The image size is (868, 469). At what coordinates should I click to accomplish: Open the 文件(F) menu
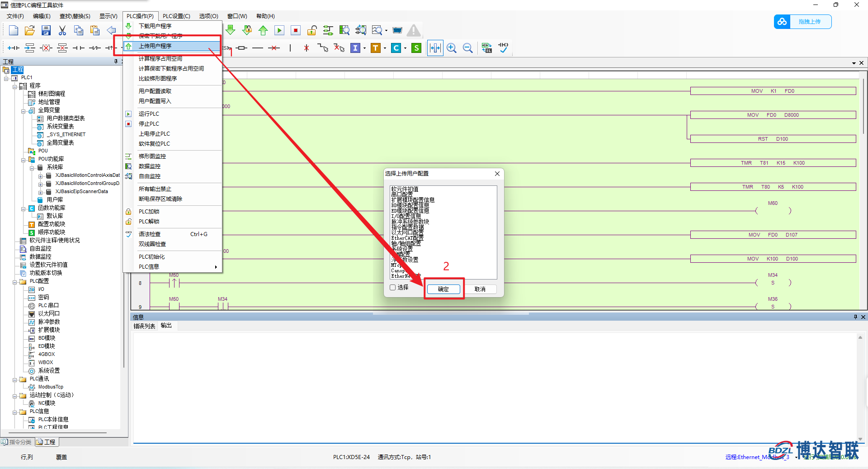click(x=15, y=16)
